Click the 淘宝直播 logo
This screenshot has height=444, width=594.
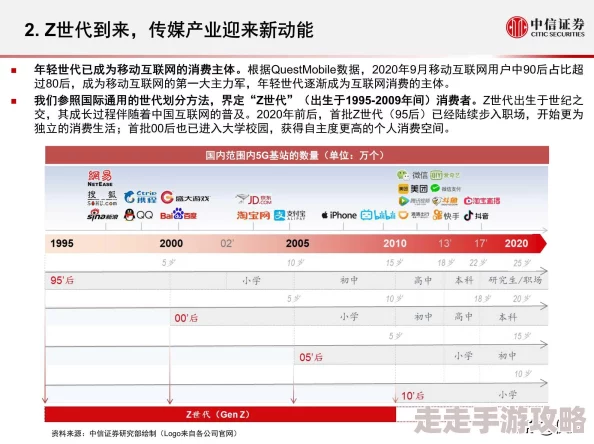[x=481, y=201]
